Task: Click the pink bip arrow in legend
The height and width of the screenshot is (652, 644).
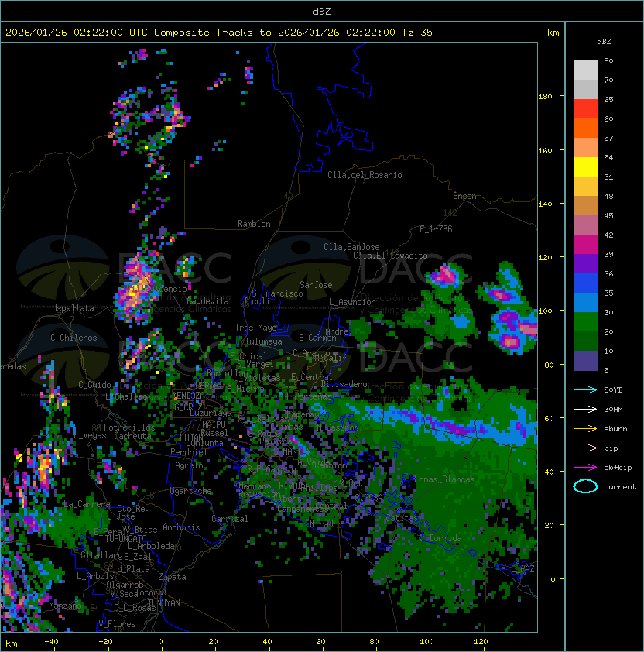Action: (585, 448)
